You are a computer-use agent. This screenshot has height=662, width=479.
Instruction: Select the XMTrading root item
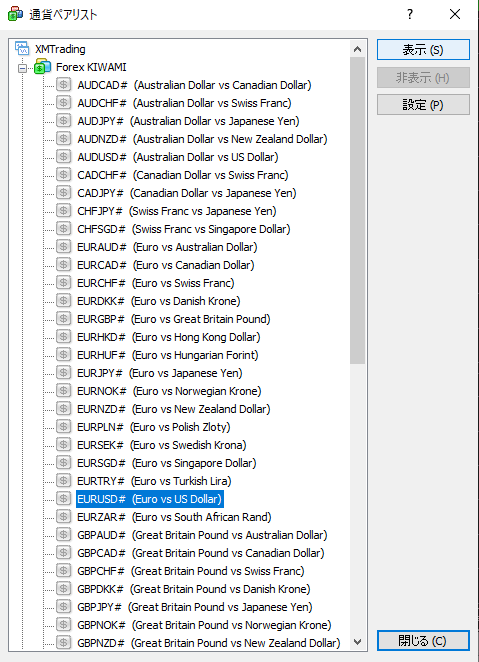point(60,49)
